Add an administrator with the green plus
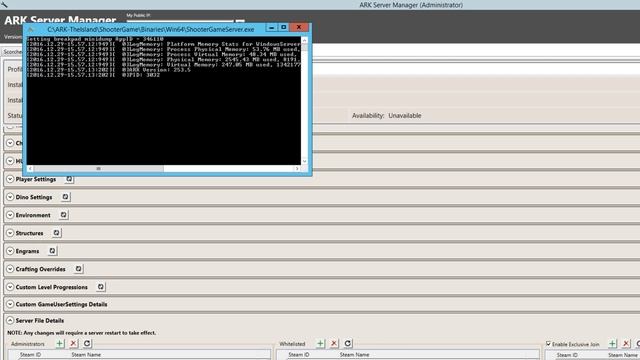Viewport: 640px width, 360px height. click(60, 344)
